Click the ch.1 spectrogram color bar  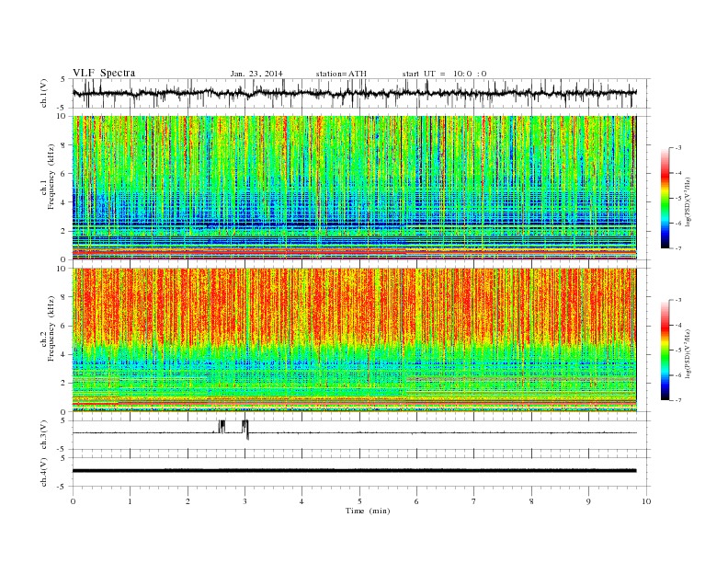(665, 198)
